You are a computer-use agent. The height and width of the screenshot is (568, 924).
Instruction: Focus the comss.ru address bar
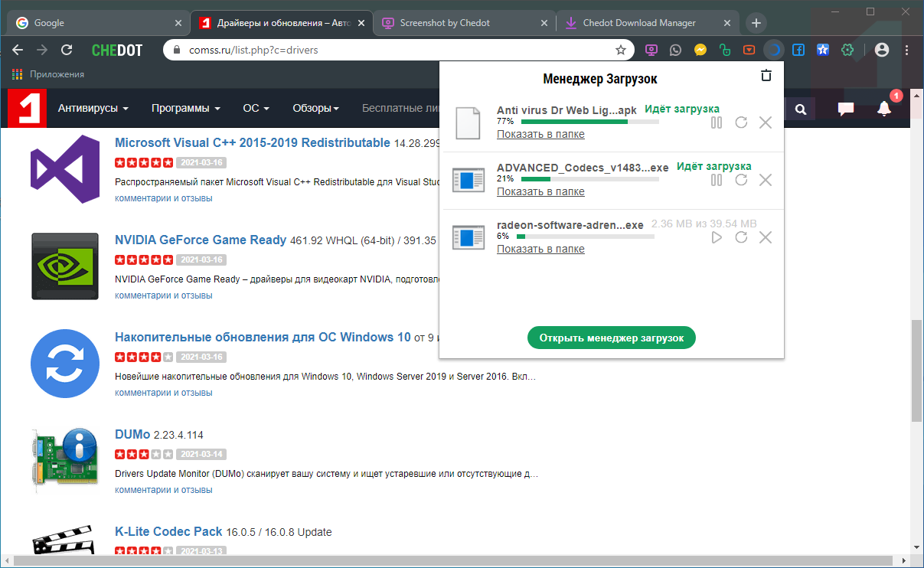398,50
